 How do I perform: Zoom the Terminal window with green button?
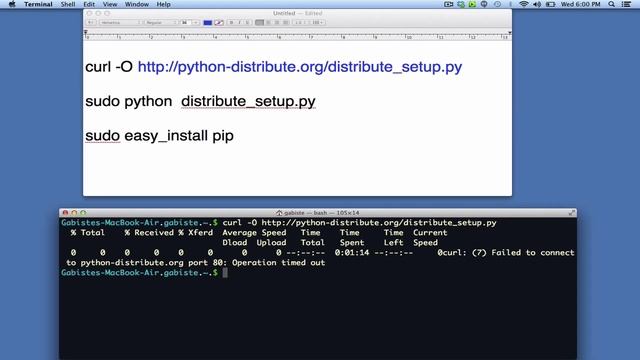point(83,213)
